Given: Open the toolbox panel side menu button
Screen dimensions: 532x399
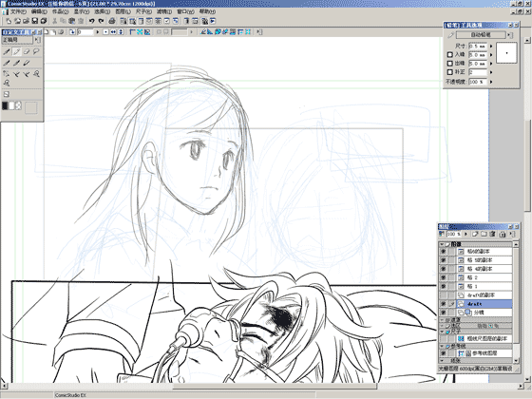Looking at the screenshot, I should coord(38,40).
